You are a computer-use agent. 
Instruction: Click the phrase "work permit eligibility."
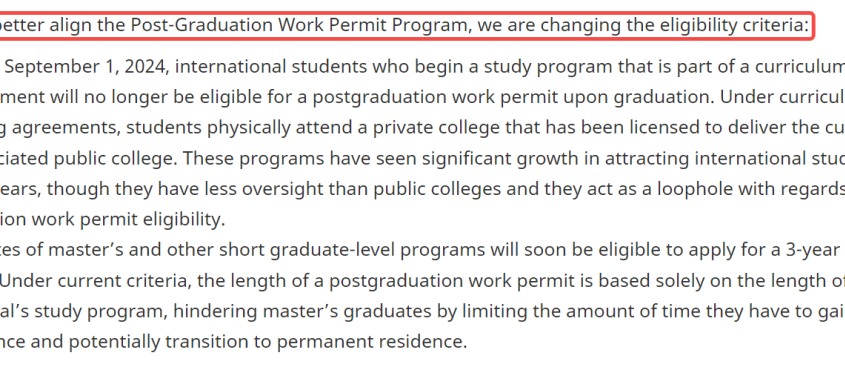(129, 219)
